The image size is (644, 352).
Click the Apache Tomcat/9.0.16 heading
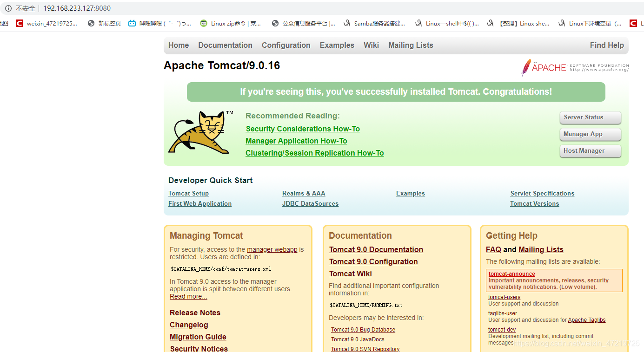click(x=222, y=65)
